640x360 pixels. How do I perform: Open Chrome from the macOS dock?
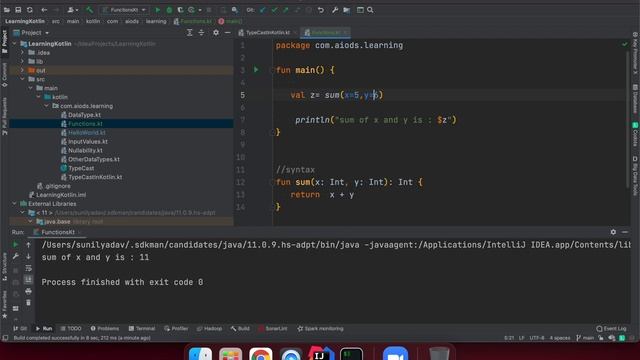tap(260, 354)
